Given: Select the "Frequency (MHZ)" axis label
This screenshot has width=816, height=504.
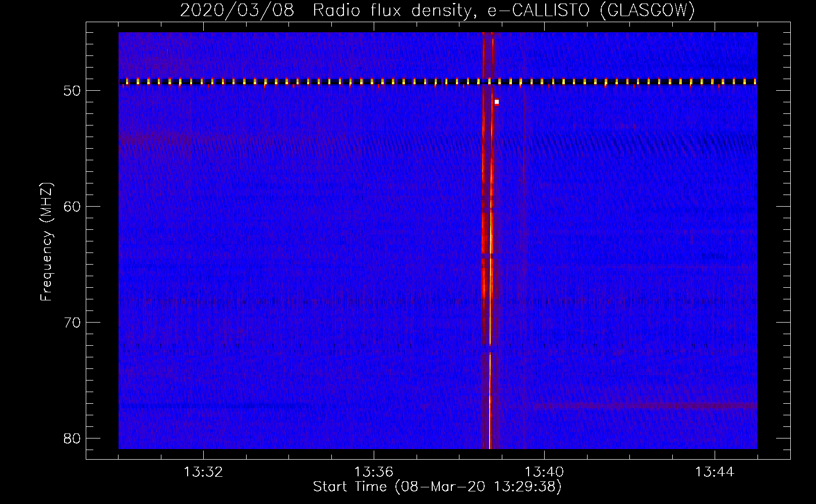Looking at the screenshot, I should click(x=46, y=242).
